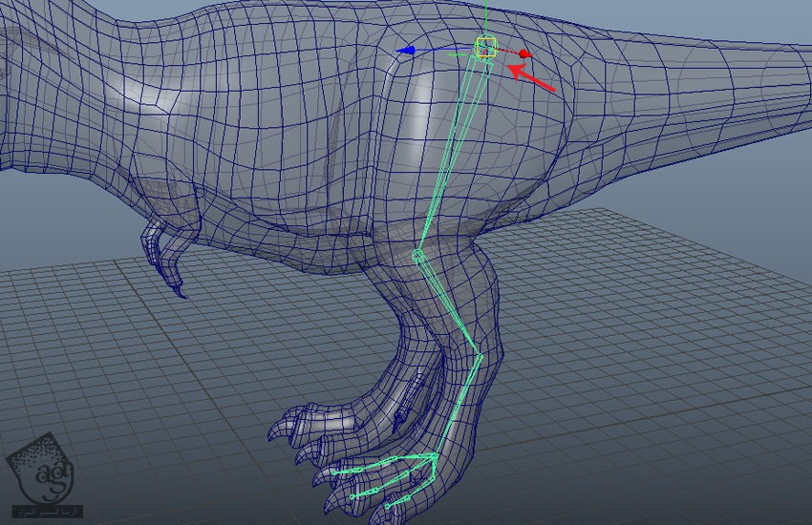Click the red X-axis manipulator handle
The height and width of the screenshot is (525, 812).
pyautogui.click(x=524, y=54)
